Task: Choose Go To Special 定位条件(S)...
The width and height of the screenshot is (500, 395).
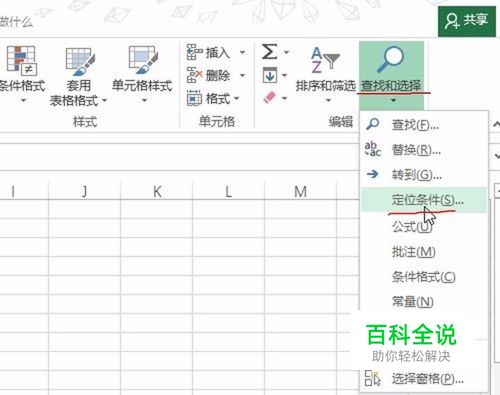Action: 424,200
